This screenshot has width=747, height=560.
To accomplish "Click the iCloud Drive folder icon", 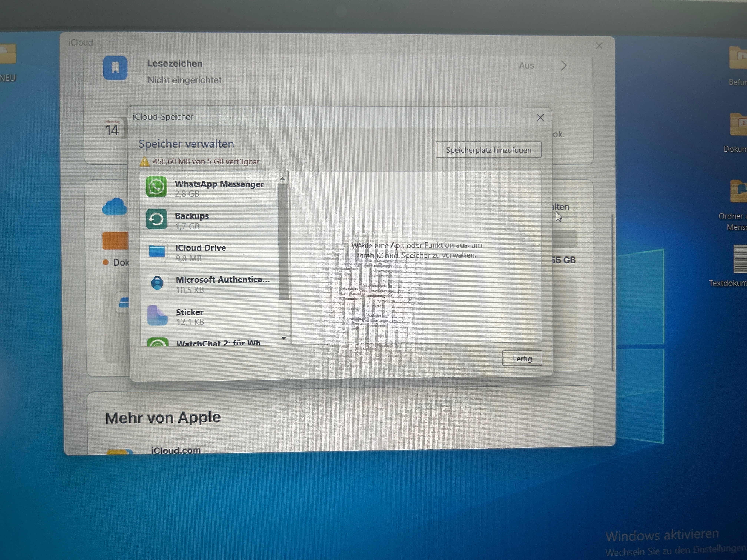I will click(x=157, y=251).
